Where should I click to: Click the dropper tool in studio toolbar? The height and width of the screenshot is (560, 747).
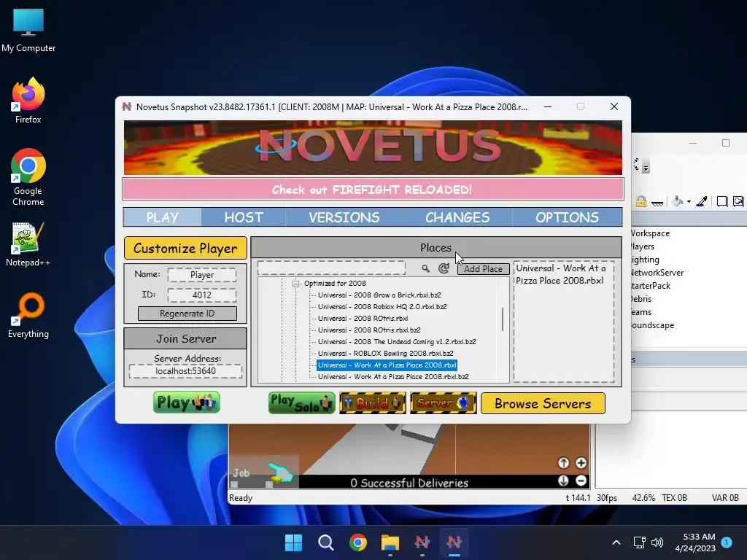(x=701, y=201)
